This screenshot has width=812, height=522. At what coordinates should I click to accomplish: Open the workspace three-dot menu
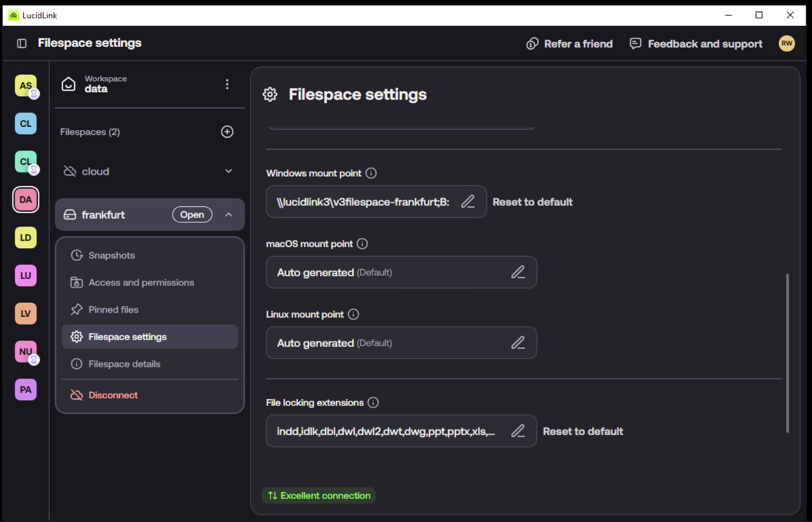tap(227, 84)
